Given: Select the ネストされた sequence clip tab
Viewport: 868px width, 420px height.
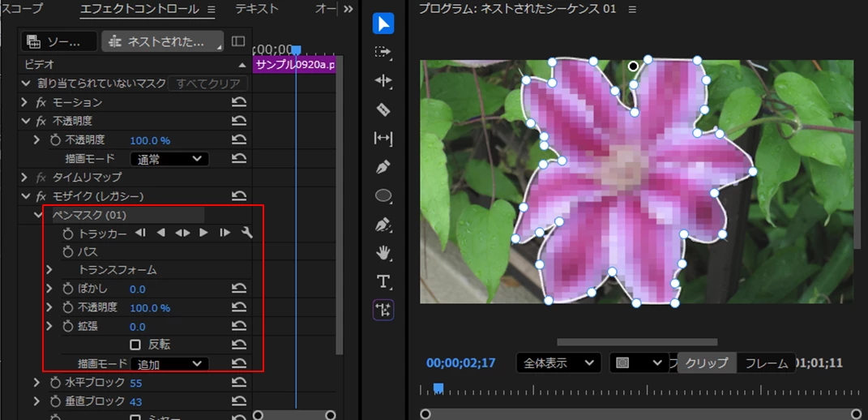Looking at the screenshot, I should pyautogui.click(x=163, y=41).
